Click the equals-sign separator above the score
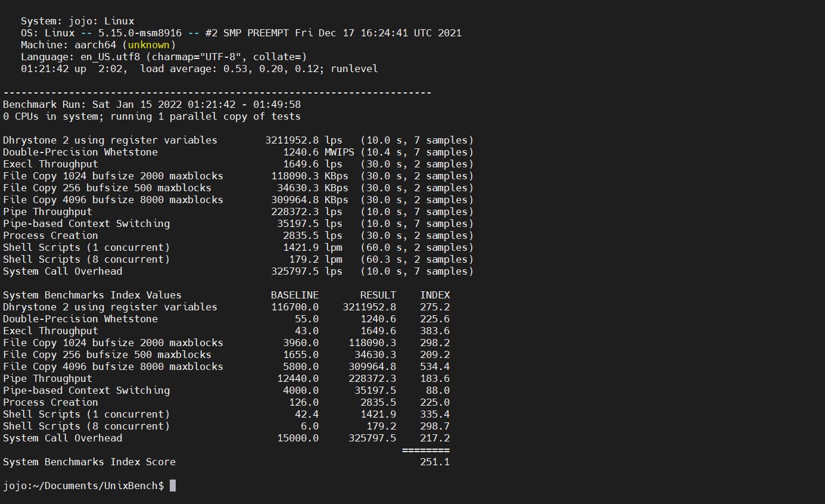The image size is (825, 504). tap(425, 450)
